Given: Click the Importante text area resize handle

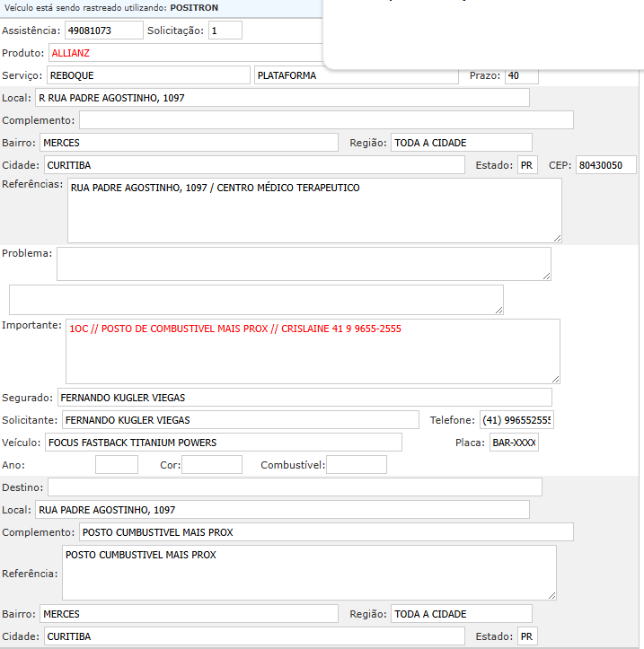Looking at the screenshot, I should pos(555,379).
